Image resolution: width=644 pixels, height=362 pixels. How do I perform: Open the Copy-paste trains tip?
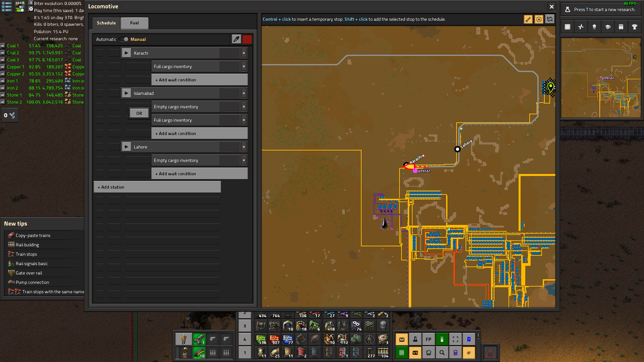[x=44, y=235]
